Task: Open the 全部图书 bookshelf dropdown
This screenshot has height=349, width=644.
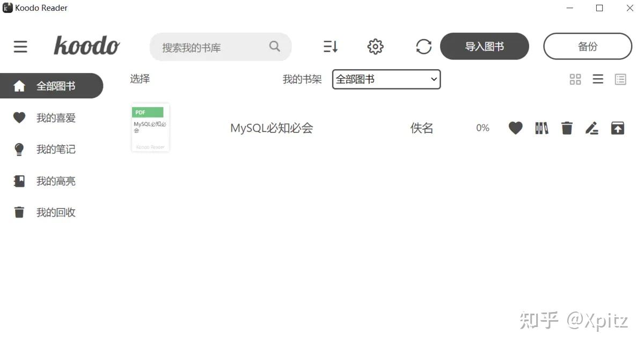Action: pyautogui.click(x=386, y=79)
